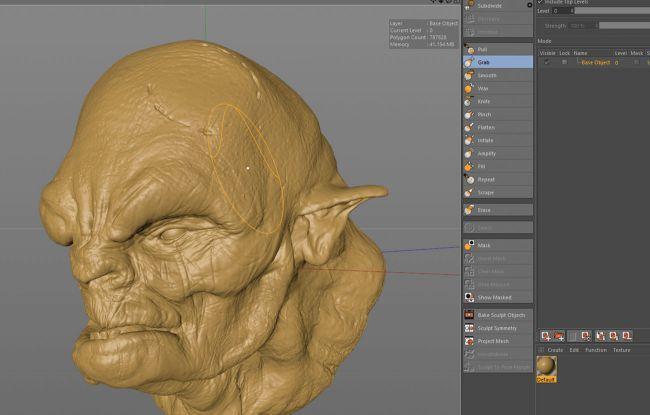
Task: Open Sculpt Symmetry tool
Action: click(x=497, y=328)
